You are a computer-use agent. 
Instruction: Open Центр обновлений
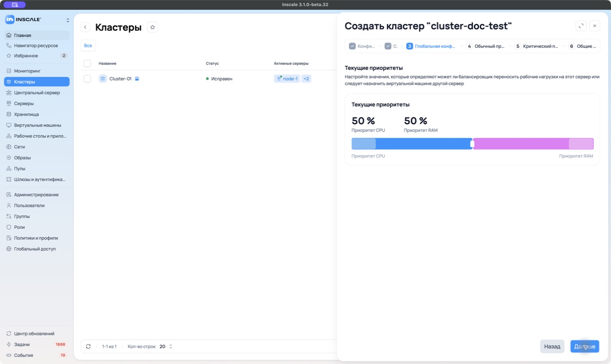tap(37, 334)
